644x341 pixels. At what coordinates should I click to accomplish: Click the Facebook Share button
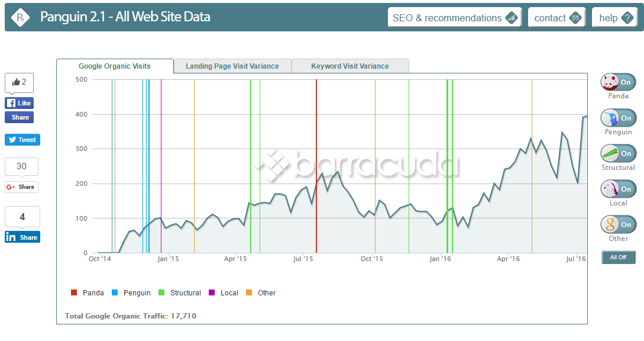coord(19,117)
